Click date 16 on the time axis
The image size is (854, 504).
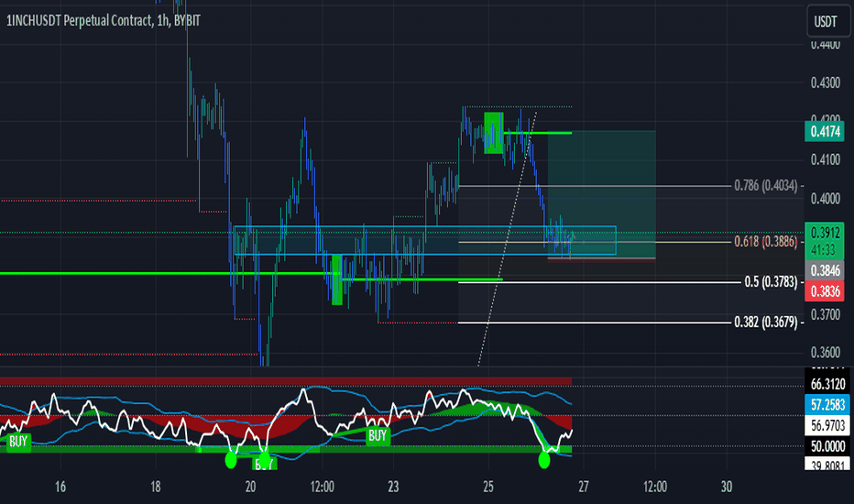point(60,487)
